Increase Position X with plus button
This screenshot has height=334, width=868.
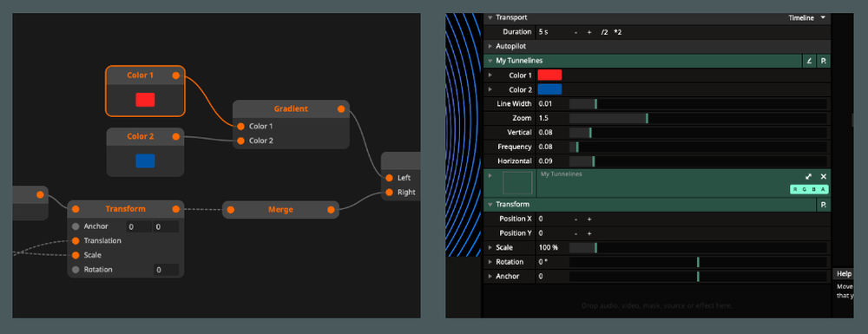(589, 219)
